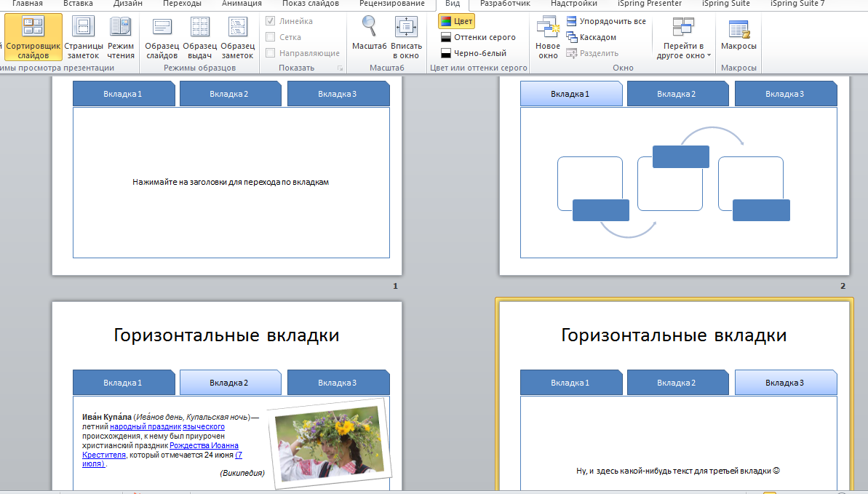Open the Анимация ribbon tab
The width and height of the screenshot is (868, 494).
tap(242, 4)
